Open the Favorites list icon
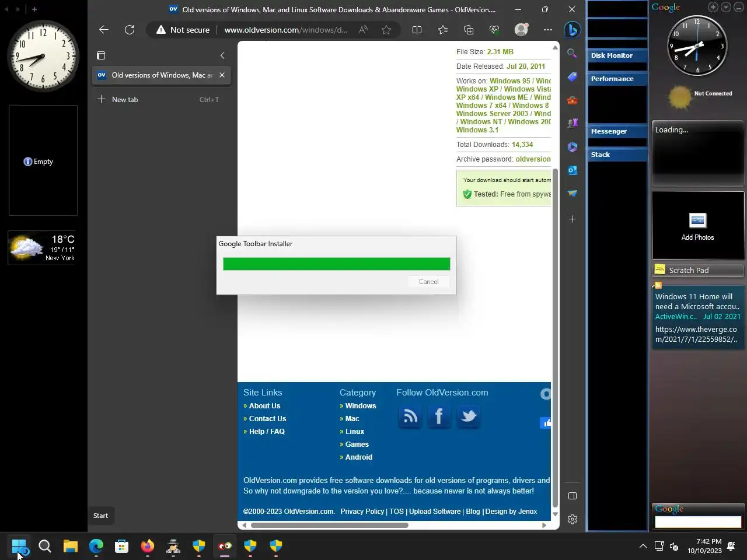 point(443,30)
